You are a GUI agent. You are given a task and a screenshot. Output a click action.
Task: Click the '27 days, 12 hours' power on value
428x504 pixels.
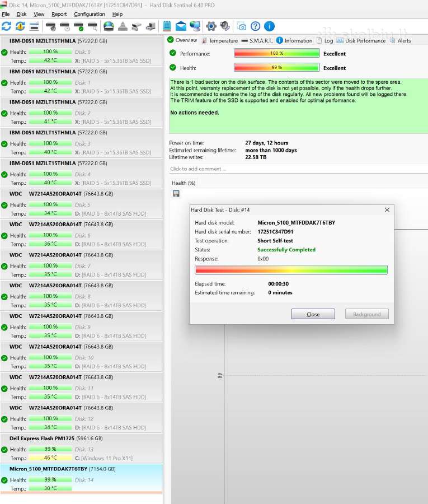click(266, 143)
